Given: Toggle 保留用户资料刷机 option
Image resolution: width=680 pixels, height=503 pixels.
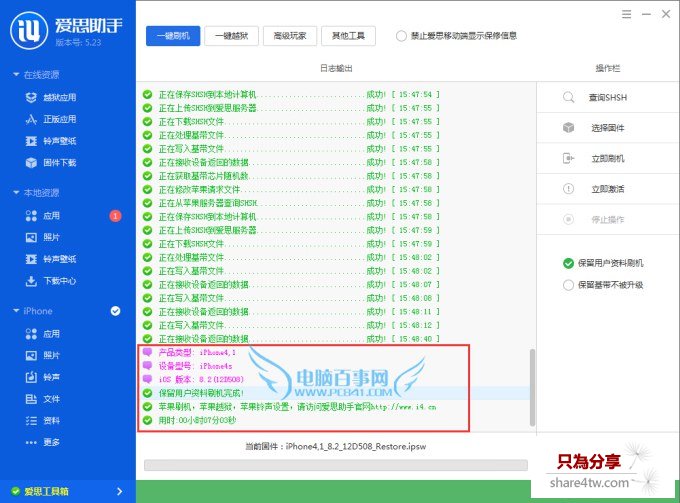Looking at the screenshot, I should pyautogui.click(x=568, y=263).
